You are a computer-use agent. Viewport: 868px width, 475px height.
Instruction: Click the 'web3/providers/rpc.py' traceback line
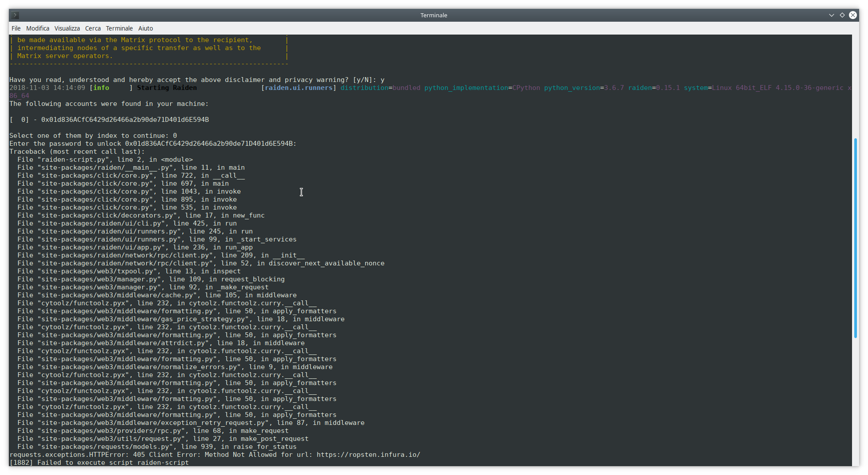tap(153, 431)
